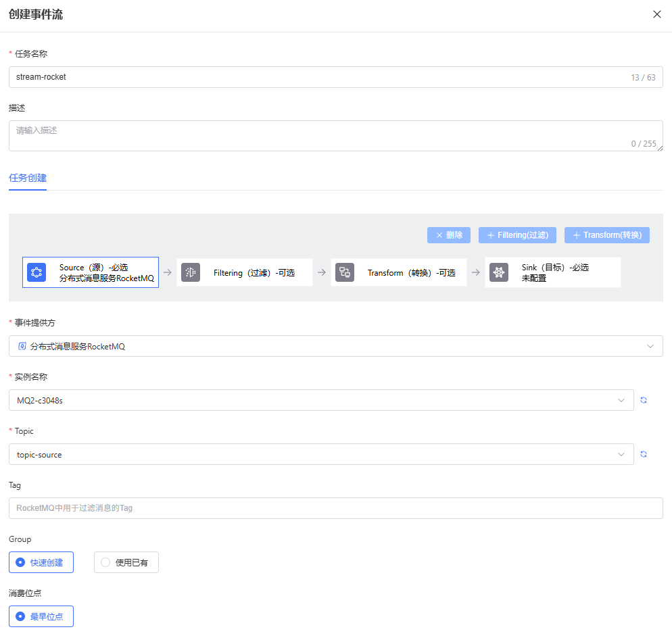Click the Sink node icon
672x642 pixels.
(x=499, y=272)
